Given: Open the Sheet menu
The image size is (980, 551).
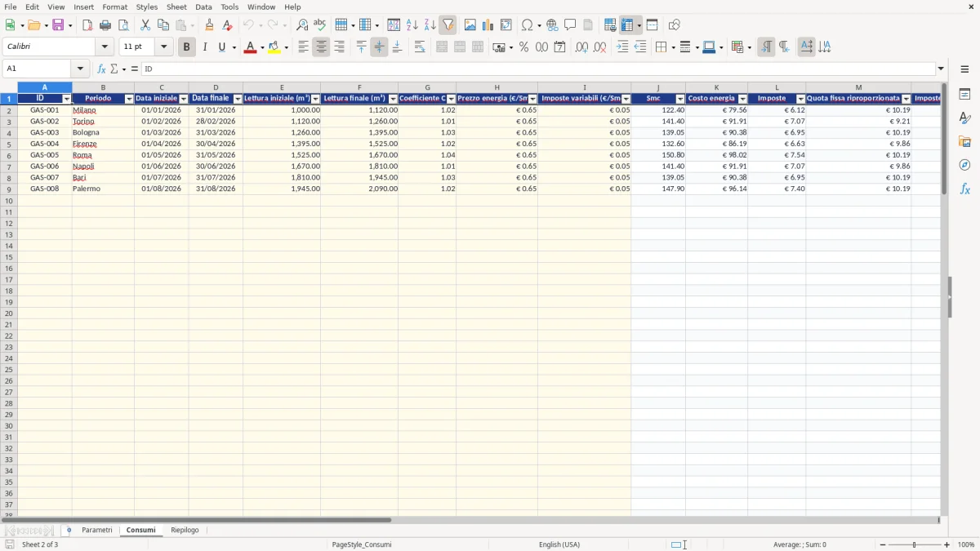Looking at the screenshot, I should click(176, 7).
